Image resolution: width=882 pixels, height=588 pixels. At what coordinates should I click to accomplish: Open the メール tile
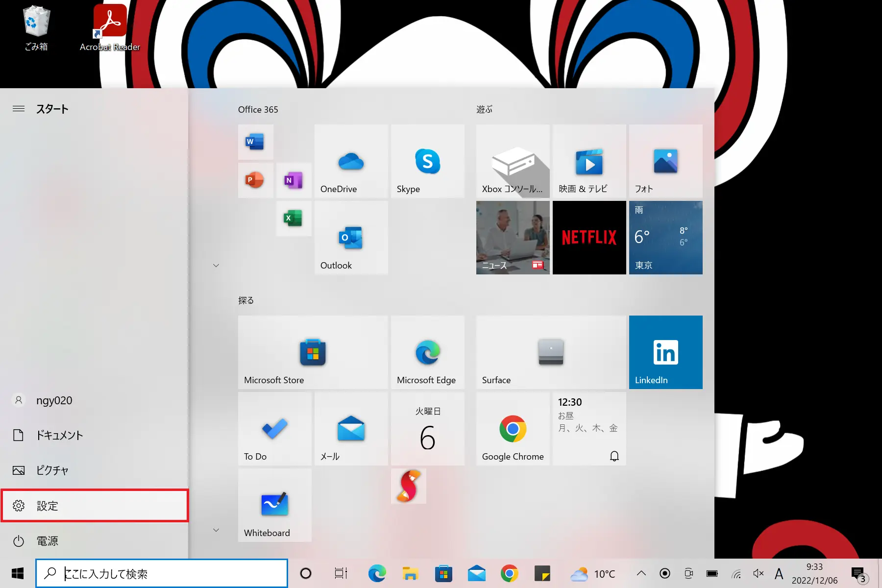coord(351,429)
